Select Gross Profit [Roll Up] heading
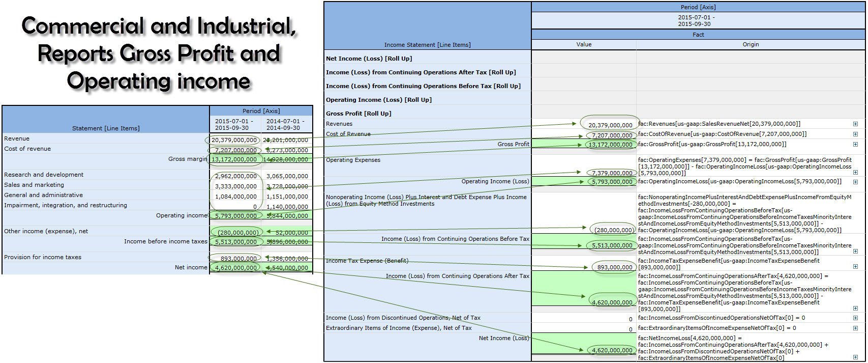868x363 pixels. (x=358, y=114)
